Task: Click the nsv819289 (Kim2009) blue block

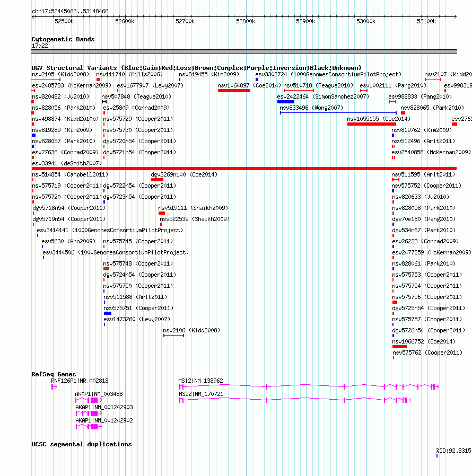Action: point(34,135)
